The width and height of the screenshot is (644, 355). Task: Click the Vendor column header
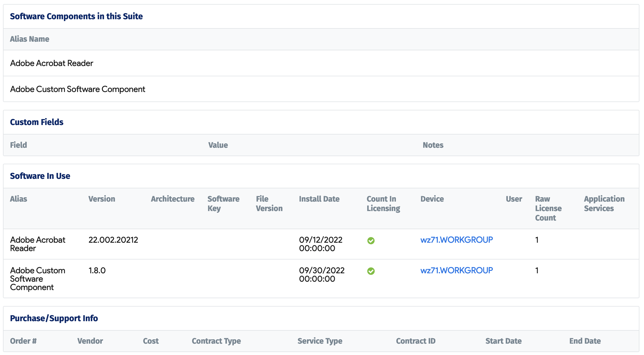point(90,341)
